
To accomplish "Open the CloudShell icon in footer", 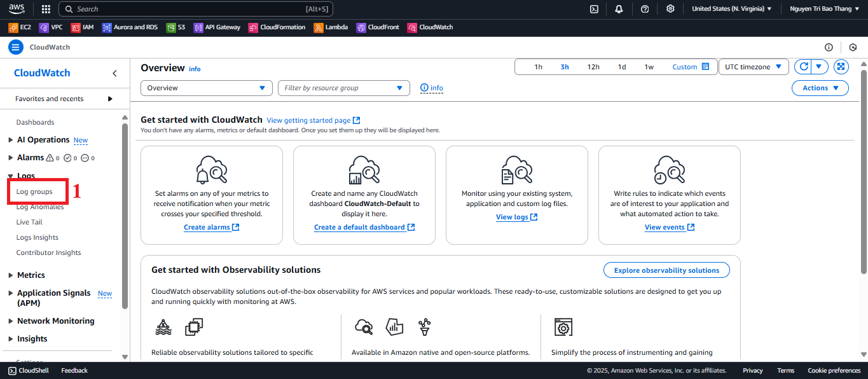I will (12, 370).
